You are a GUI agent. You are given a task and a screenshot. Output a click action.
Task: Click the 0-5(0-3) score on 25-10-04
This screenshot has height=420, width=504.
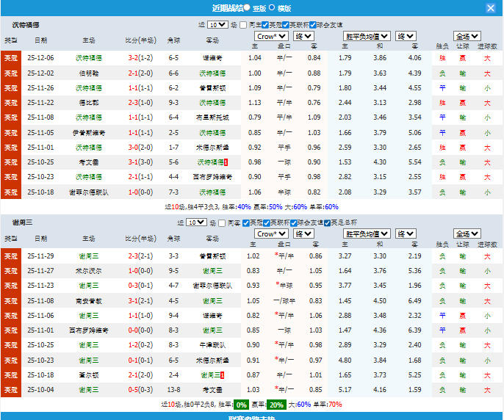[x=140, y=390]
